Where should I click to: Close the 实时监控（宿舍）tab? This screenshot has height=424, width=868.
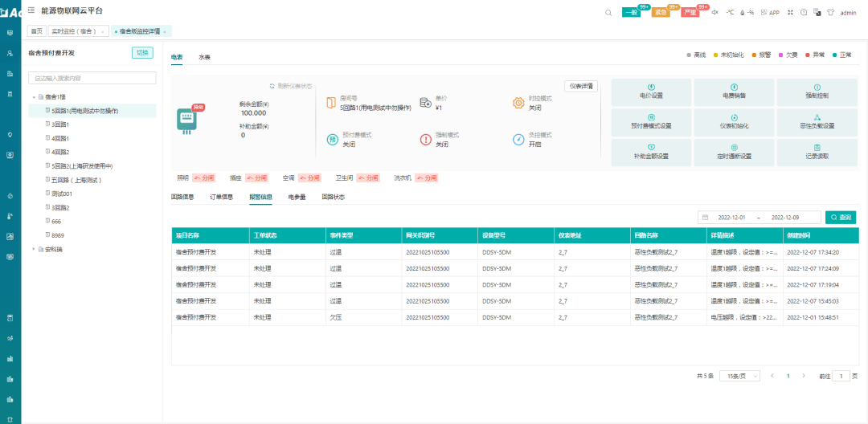pyautogui.click(x=102, y=32)
